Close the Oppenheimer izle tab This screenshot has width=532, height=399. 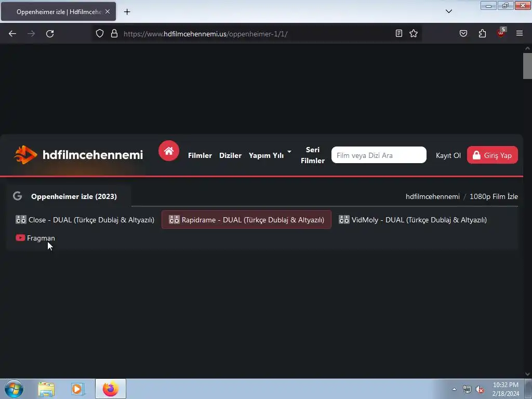click(x=108, y=11)
